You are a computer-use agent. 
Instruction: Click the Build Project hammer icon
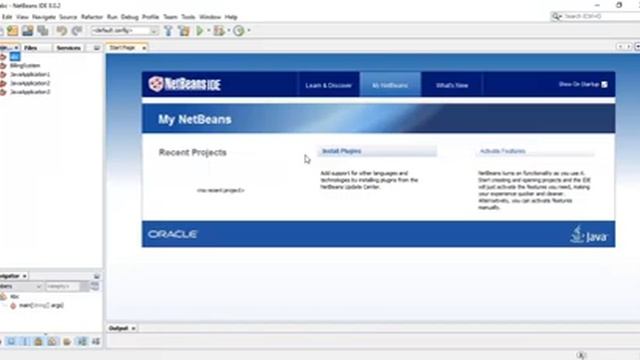coord(168,30)
